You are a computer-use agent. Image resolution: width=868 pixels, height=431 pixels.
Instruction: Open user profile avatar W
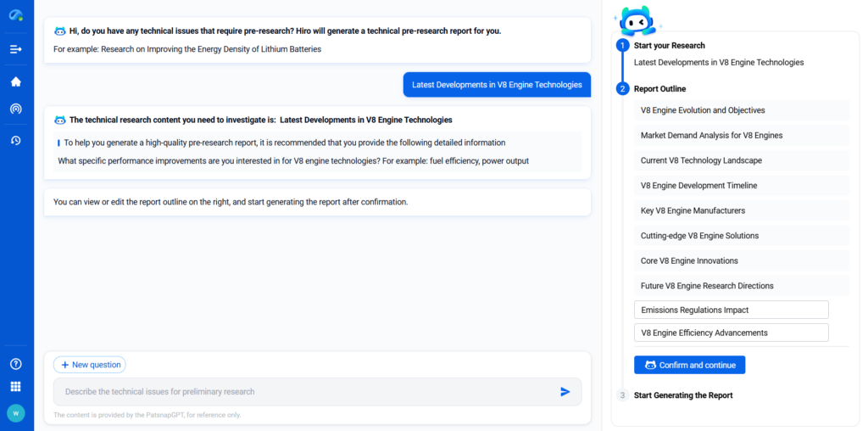(16, 413)
